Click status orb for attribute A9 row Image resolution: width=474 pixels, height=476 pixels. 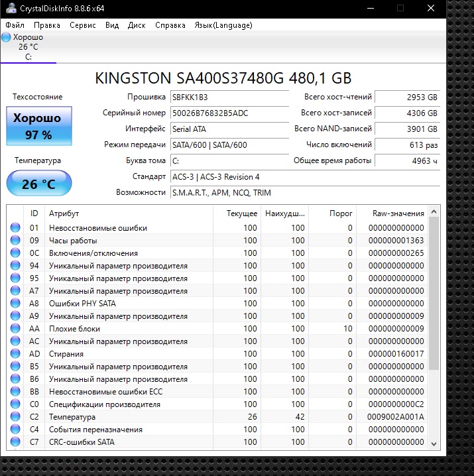point(15,316)
